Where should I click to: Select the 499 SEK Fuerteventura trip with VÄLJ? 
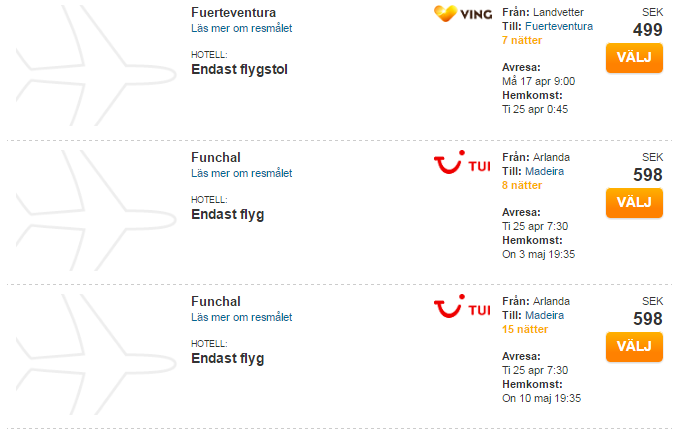pyautogui.click(x=634, y=58)
